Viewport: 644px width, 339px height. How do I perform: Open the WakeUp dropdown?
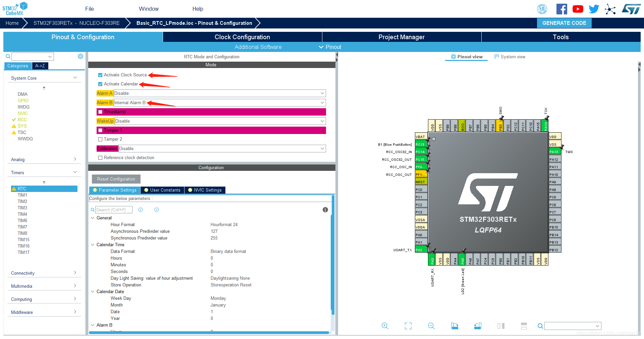point(220,121)
